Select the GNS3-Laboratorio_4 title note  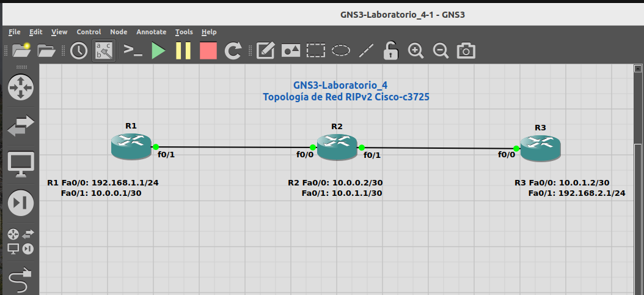tap(346, 91)
